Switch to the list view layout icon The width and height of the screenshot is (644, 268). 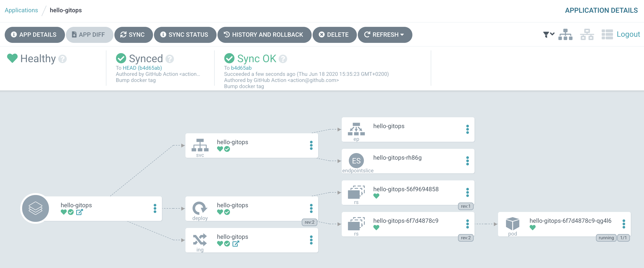pyautogui.click(x=607, y=35)
